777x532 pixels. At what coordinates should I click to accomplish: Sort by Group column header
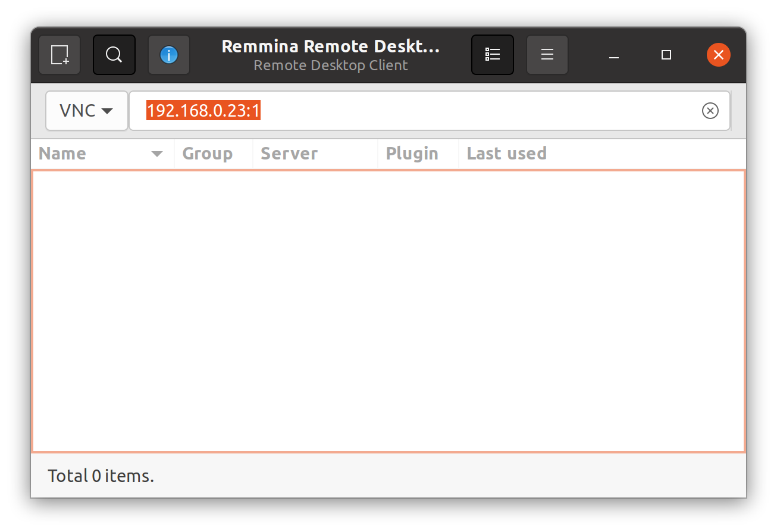214,154
